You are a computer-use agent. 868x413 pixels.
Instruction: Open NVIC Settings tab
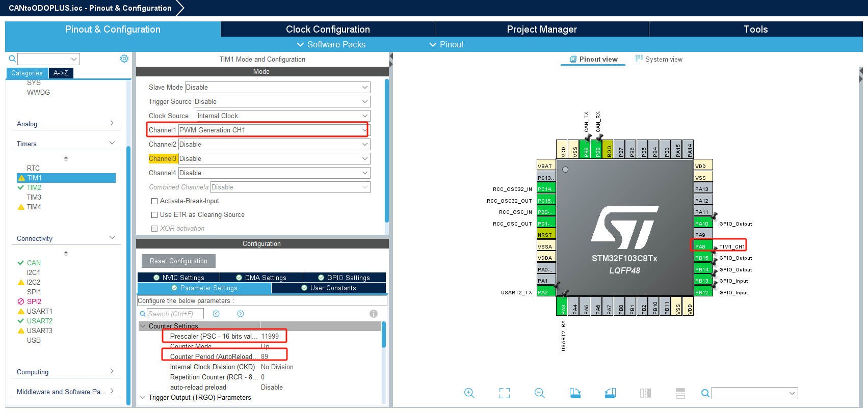pyautogui.click(x=179, y=278)
